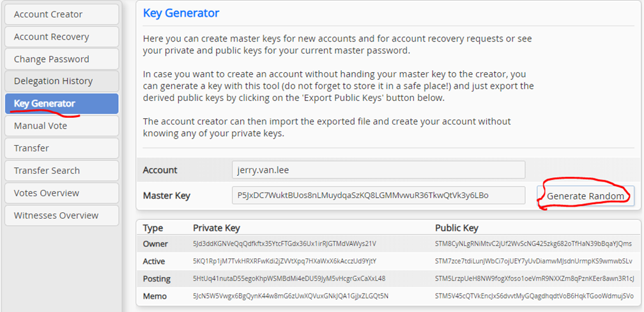Viewport: 644px width, 312px height.
Task: Open Transfer Search page
Action: pyautogui.click(x=61, y=171)
